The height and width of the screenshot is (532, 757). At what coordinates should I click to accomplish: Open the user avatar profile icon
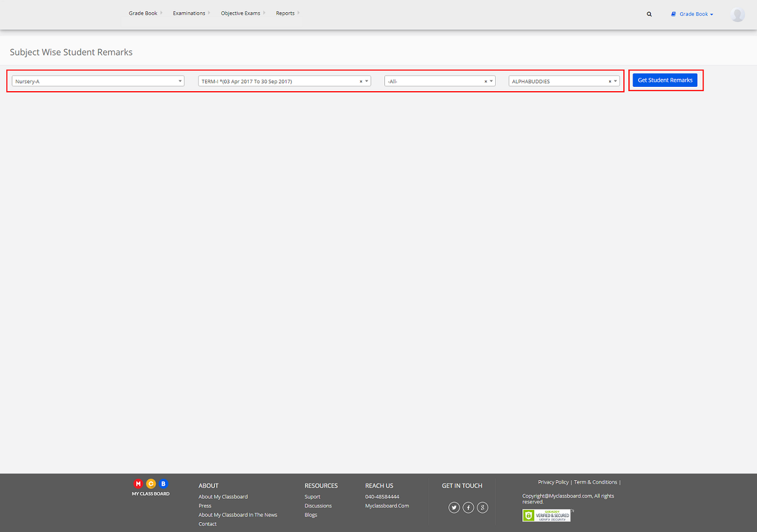pos(738,15)
